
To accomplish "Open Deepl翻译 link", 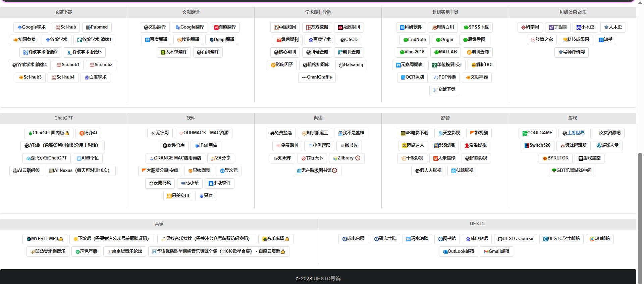I will pos(222,40).
